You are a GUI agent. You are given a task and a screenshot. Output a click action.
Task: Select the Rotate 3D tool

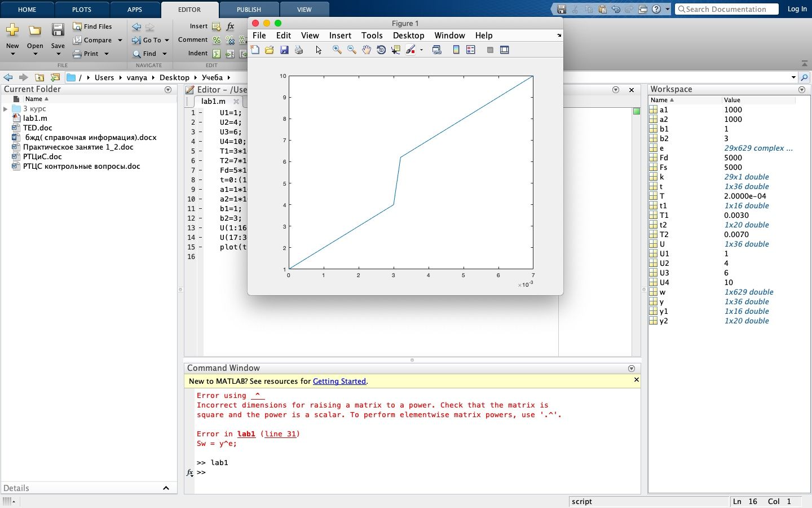coord(381,50)
